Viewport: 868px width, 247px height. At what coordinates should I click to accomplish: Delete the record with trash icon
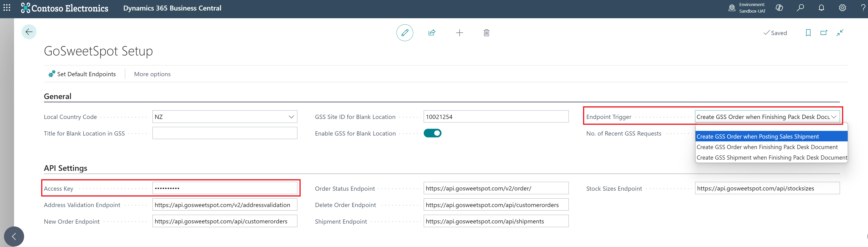tap(486, 33)
